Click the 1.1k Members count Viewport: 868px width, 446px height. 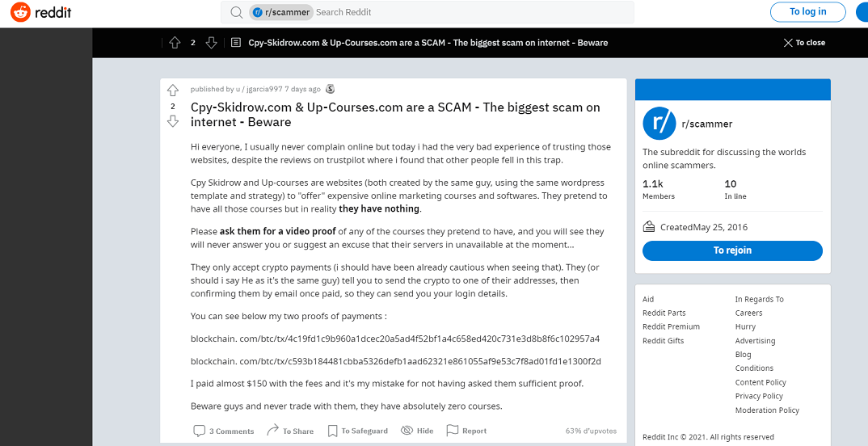click(659, 189)
